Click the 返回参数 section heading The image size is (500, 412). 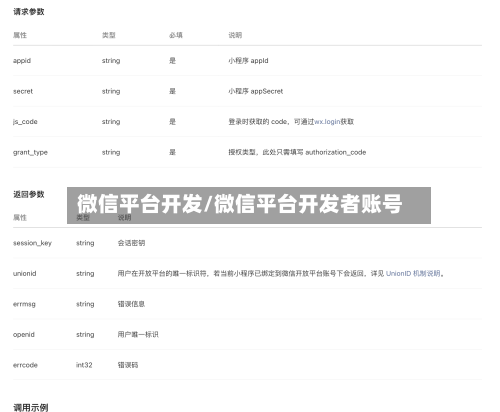point(29,194)
